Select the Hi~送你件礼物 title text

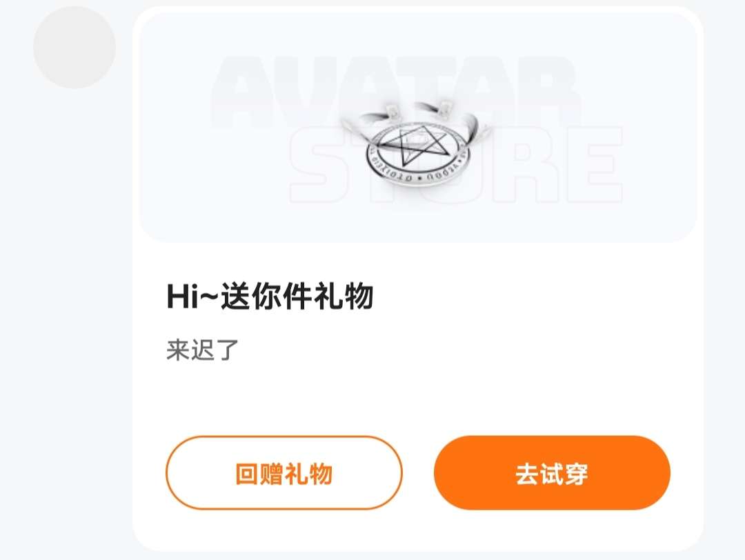270,297
